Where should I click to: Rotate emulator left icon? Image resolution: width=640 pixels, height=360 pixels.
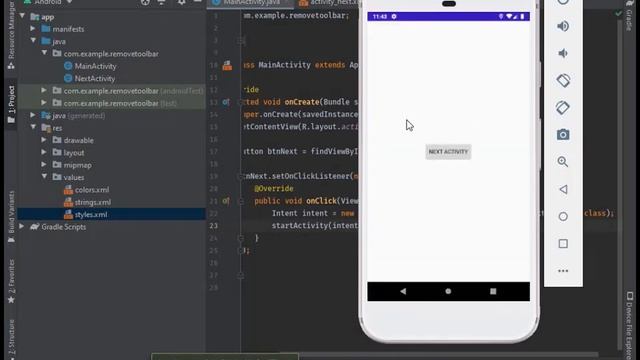563,80
